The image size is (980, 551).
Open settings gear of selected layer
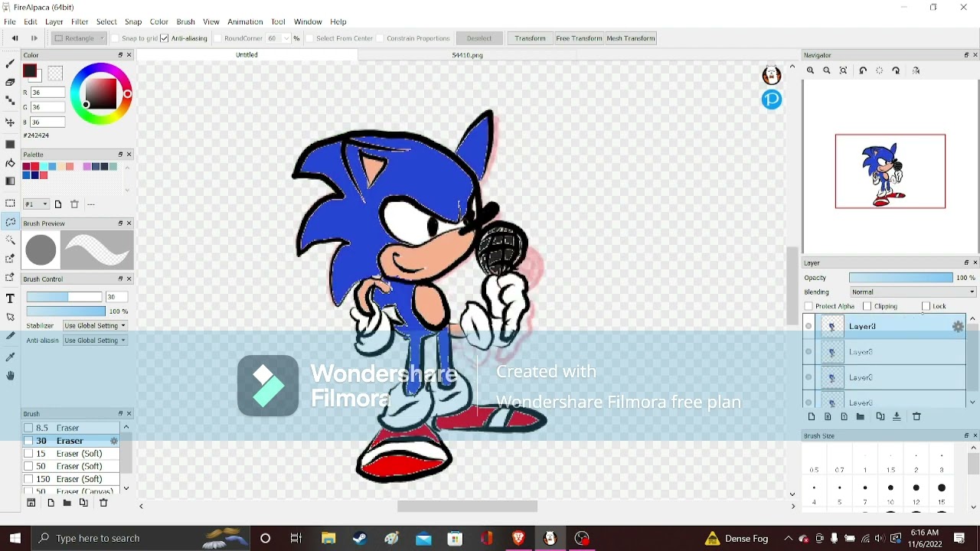pos(958,327)
